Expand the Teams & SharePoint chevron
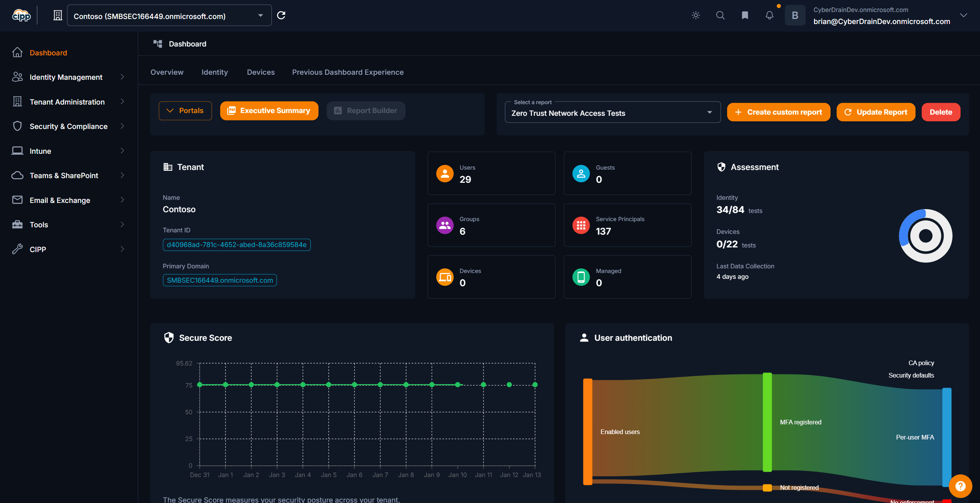This screenshot has height=503, width=980. (122, 175)
